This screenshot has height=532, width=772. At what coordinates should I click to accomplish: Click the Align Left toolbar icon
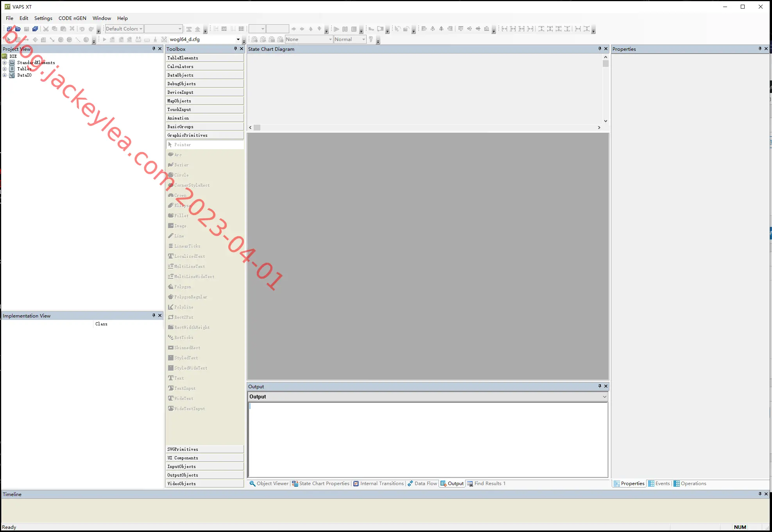[424, 29]
